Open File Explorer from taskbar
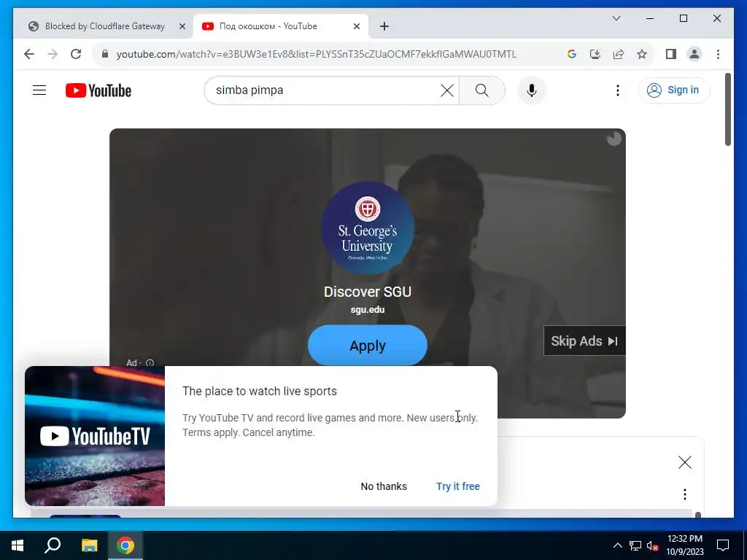The image size is (747, 560). [x=89, y=545]
